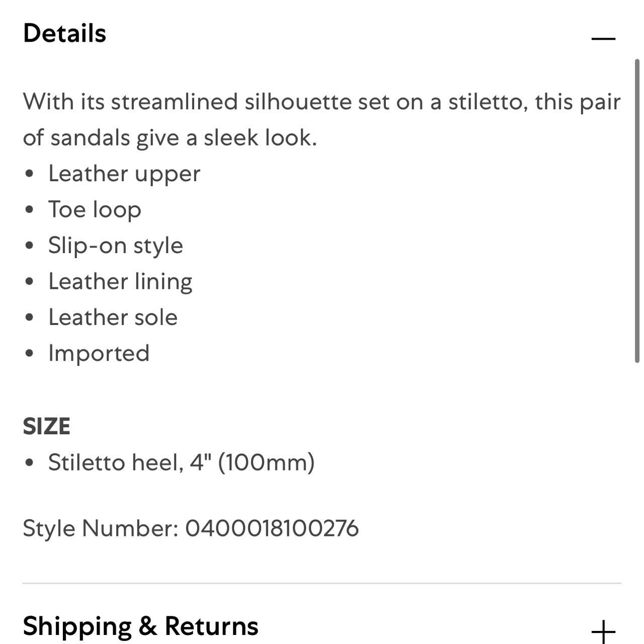Click the divider line above Shipping & Returns
Viewport: 644px width, 644px height.
[322, 583]
